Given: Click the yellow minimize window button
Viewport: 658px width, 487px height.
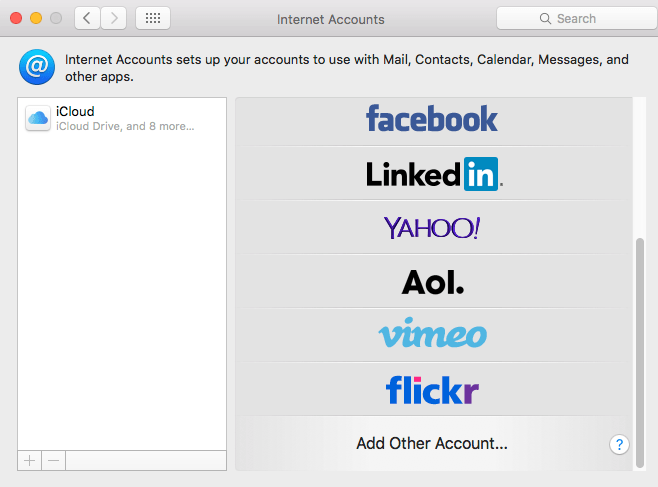Looking at the screenshot, I should coord(36,18).
